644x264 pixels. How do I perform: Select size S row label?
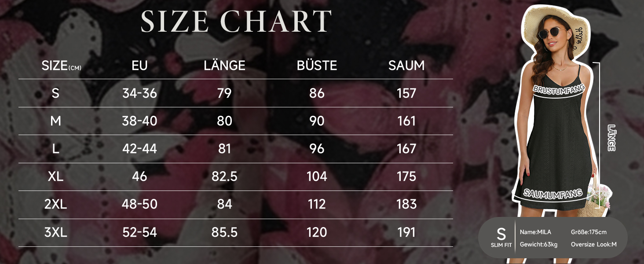pyautogui.click(x=55, y=93)
